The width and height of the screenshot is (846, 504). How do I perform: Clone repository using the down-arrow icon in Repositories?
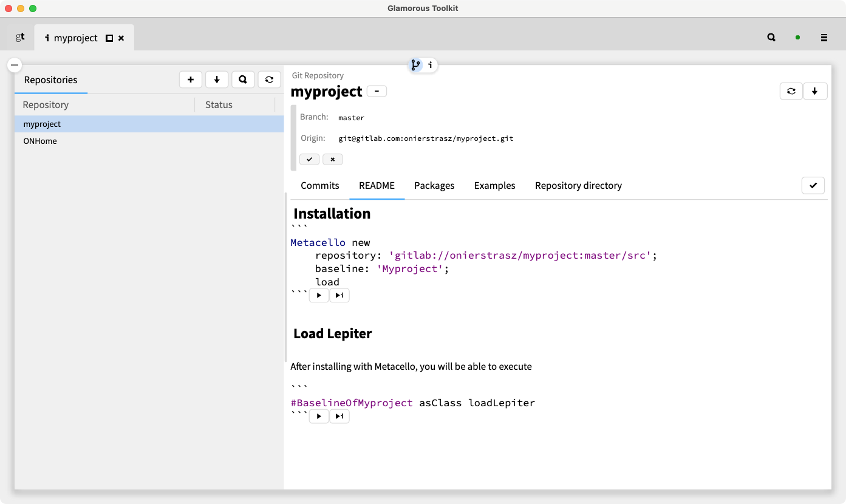click(x=217, y=80)
